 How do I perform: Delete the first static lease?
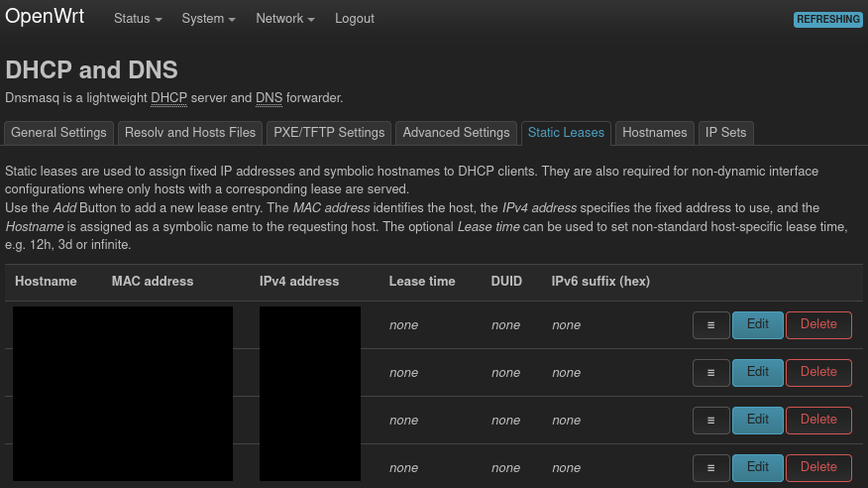click(x=818, y=325)
